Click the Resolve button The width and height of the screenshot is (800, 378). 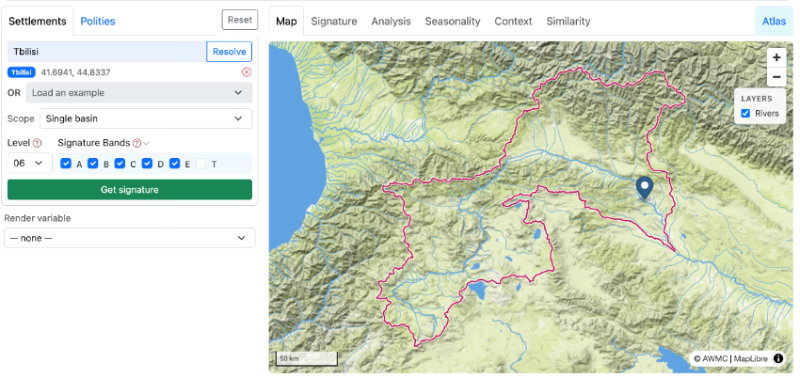click(229, 52)
